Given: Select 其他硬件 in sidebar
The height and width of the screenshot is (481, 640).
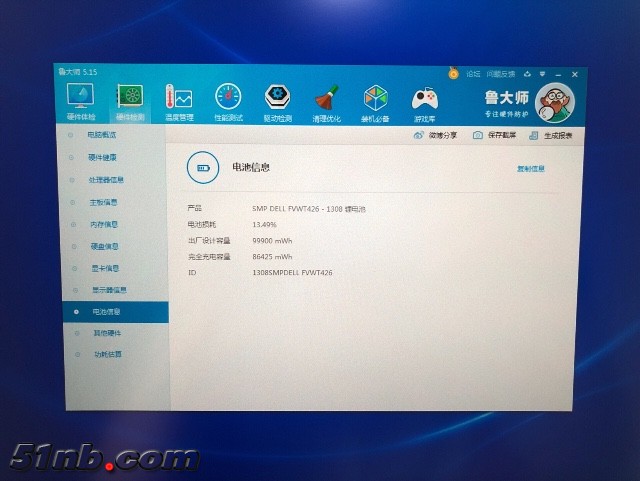Looking at the screenshot, I should pos(107,333).
